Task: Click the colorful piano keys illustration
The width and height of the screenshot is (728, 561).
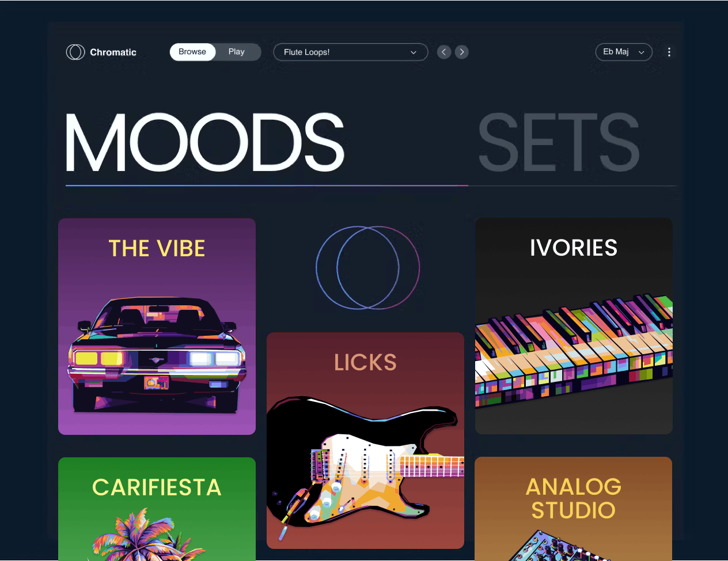Action: (x=574, y=351)
